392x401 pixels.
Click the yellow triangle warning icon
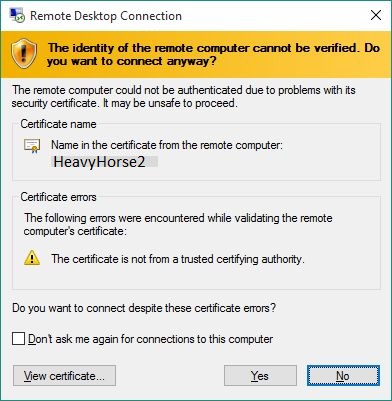tap(32, 258)
